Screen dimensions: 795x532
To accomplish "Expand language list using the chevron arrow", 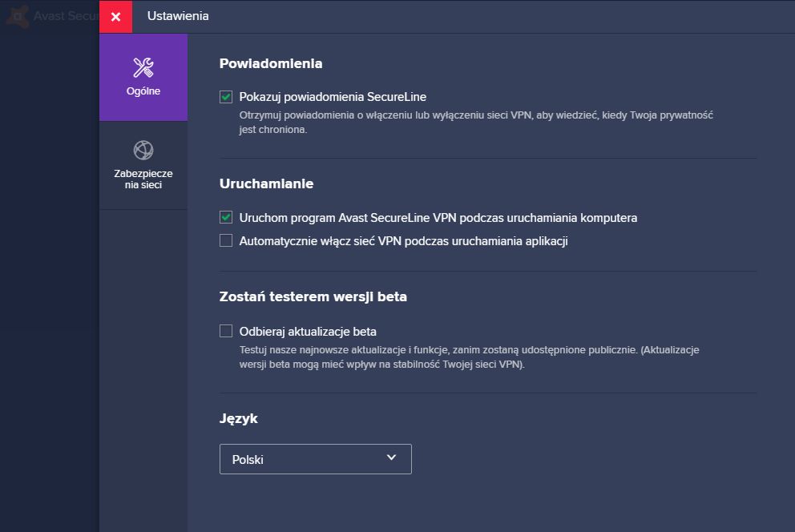I will 391,457.
